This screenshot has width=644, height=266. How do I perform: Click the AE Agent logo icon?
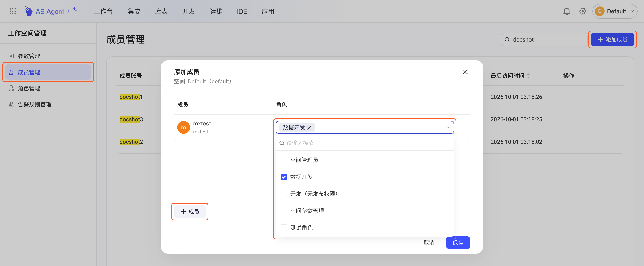(28, 11)
